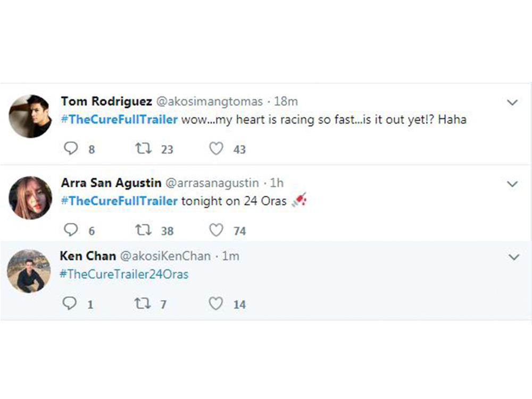The image size is (532, 399).
Task: Like Arra San Agustin's tweet
Action: tap(216, 230)
